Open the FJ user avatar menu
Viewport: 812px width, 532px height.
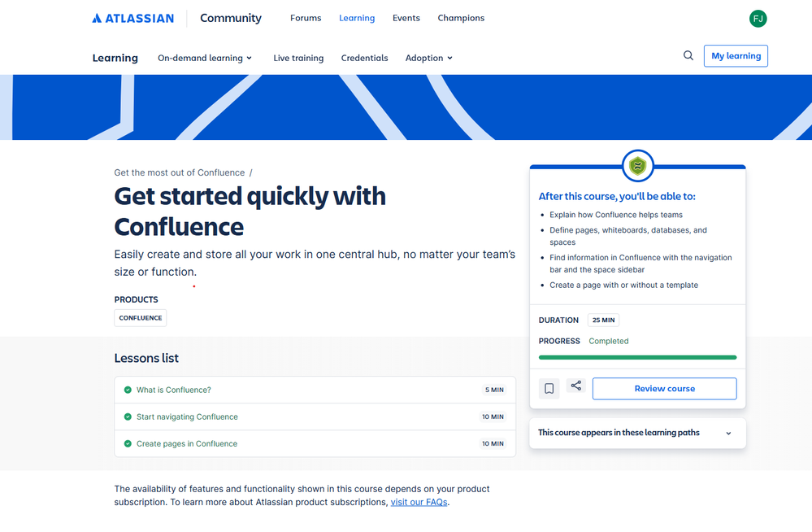pyautogui.click(x=758, y=19)
